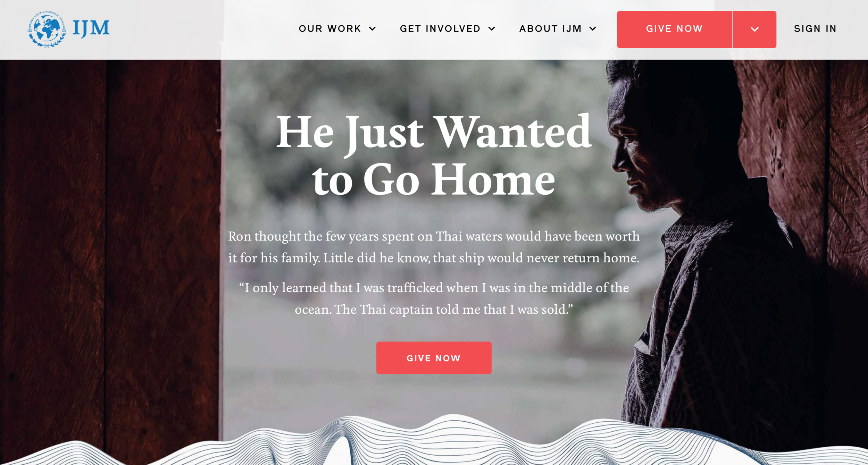Open the dropdown arrow next to Give Now
This screenshot has width=868, height=465.
point(754,29)
